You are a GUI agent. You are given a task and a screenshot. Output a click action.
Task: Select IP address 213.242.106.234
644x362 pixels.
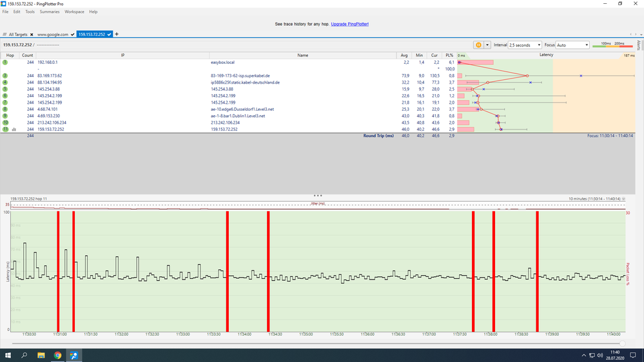(52, 122)
